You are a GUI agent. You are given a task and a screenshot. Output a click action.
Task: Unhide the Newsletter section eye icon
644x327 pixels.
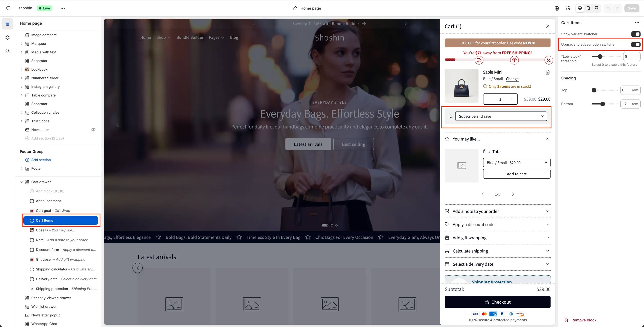pos(93,130)
